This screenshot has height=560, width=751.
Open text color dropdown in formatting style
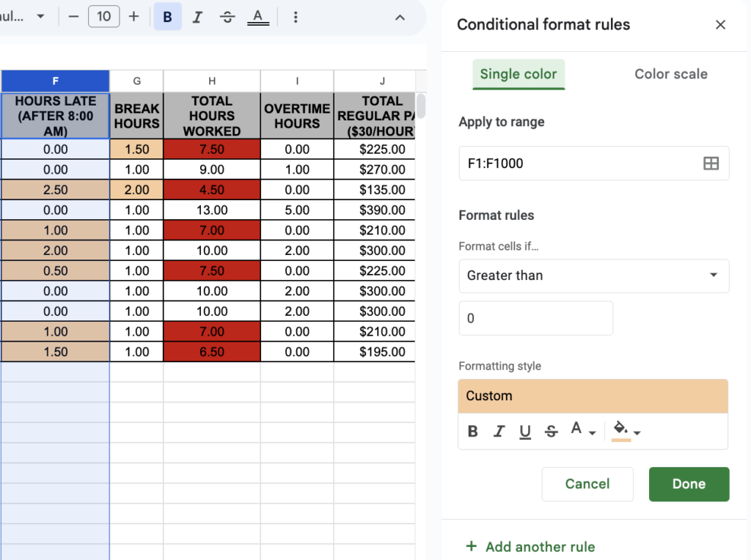click(583, 430)
